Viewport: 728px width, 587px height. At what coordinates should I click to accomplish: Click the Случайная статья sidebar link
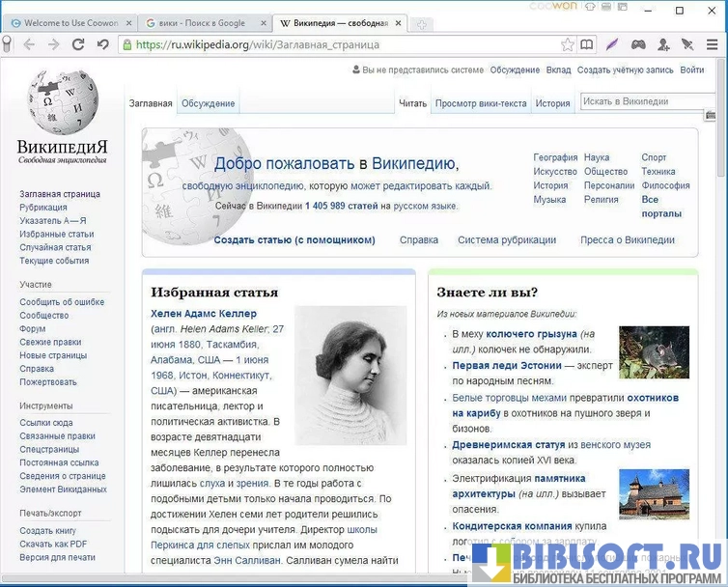coord(55,247)
